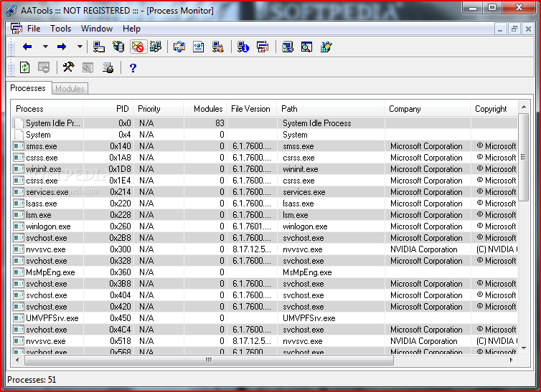
Task: Select the smss.exe process name
Action: point(42,146)
